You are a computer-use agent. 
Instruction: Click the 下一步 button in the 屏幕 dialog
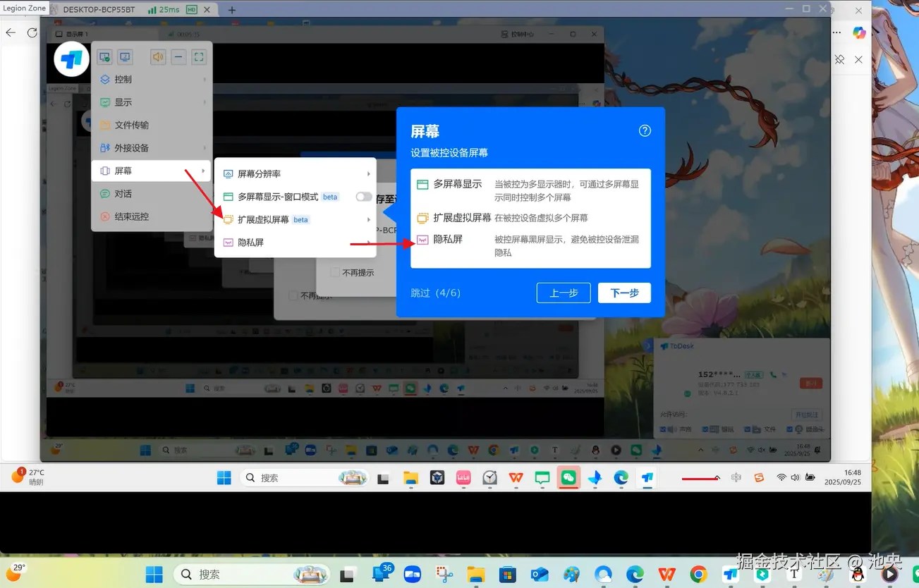coord(623,293)
